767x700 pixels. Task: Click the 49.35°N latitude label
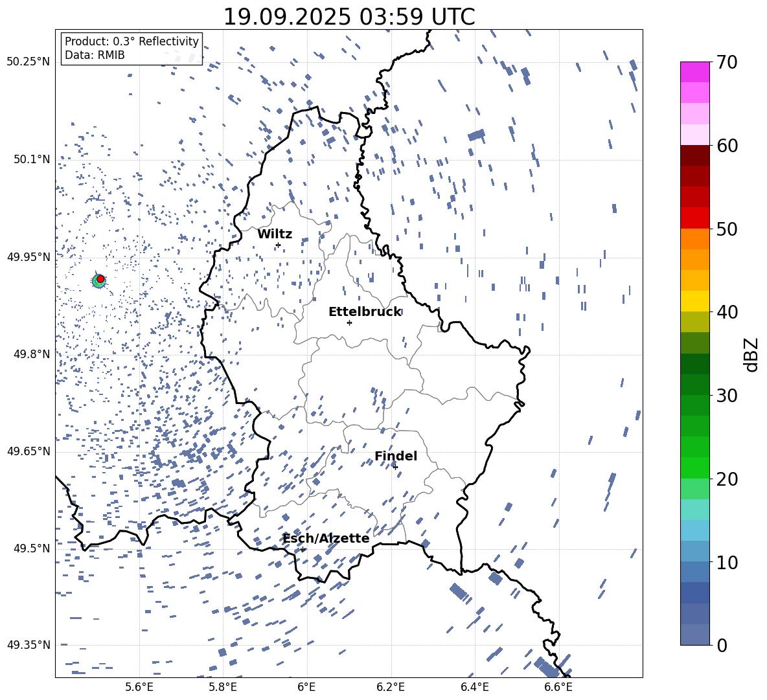pyautogui.click(x=29, y=645)
